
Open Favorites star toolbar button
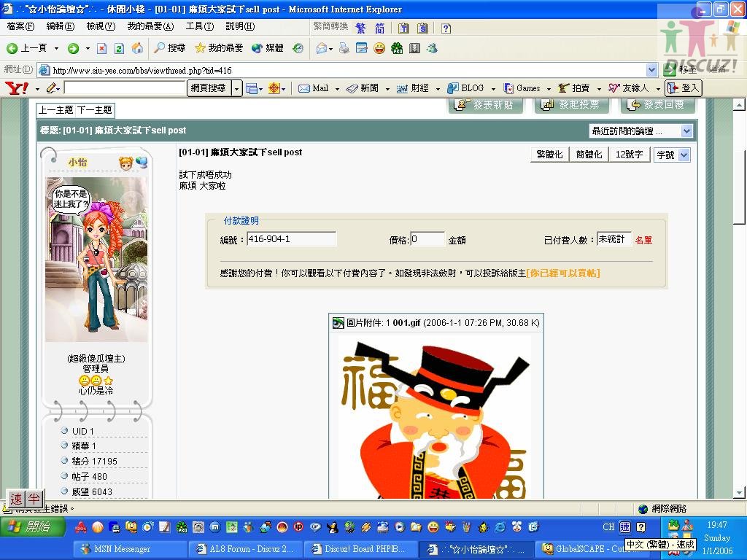[219, 48]
